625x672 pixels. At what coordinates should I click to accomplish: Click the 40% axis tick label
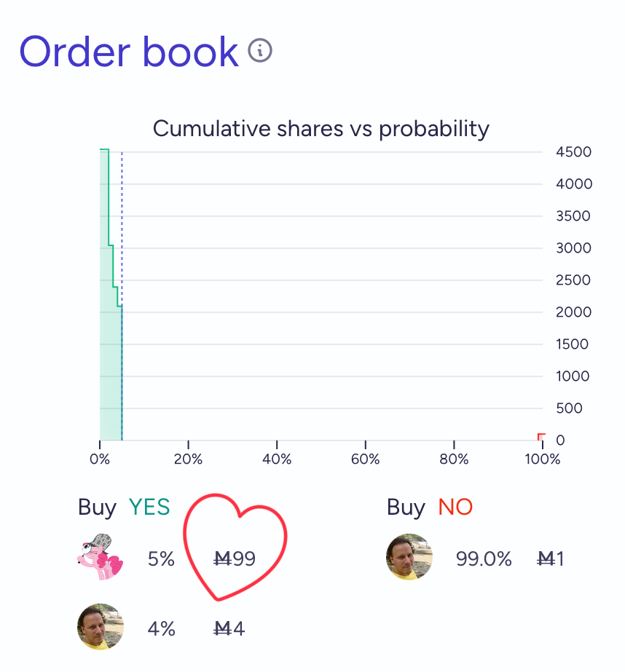[x=277, y=459]
